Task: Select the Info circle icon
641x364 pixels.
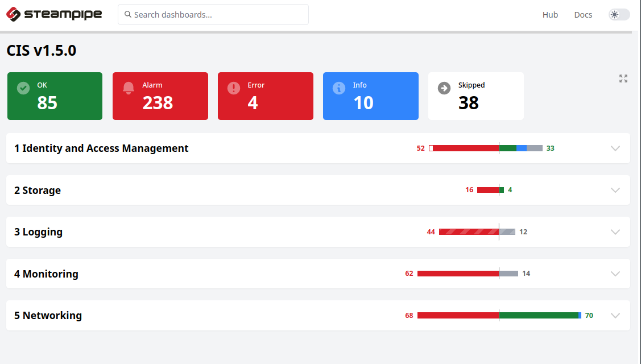Action: [338, 88]
